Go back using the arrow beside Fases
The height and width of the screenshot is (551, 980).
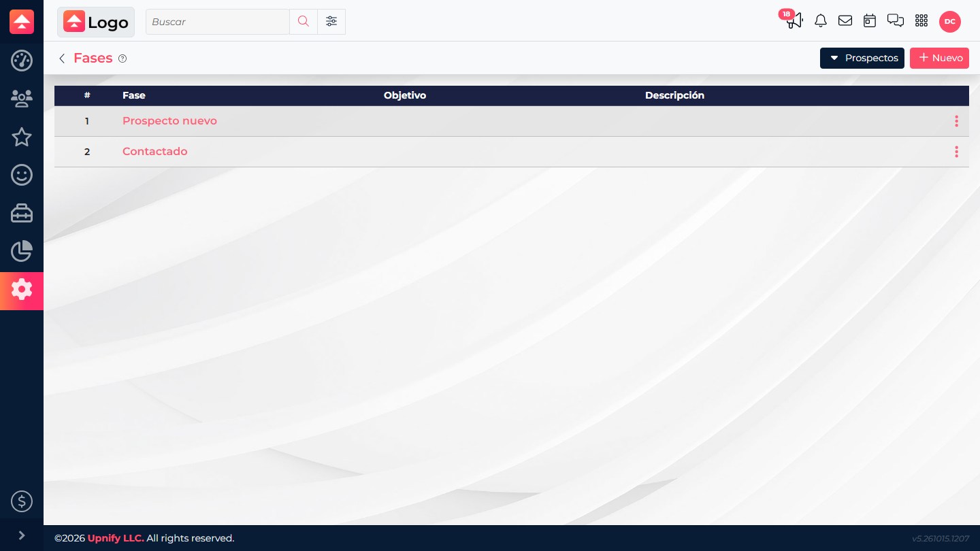(62, 59)
